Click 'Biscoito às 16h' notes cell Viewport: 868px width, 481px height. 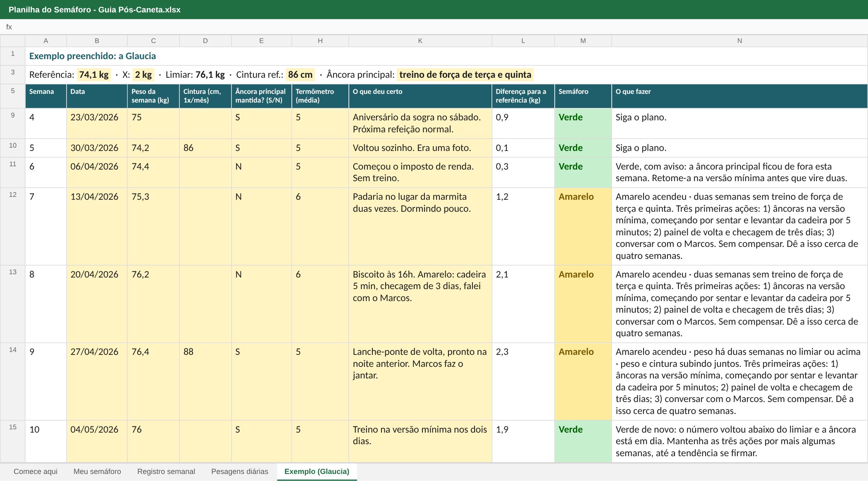(420, 304)
